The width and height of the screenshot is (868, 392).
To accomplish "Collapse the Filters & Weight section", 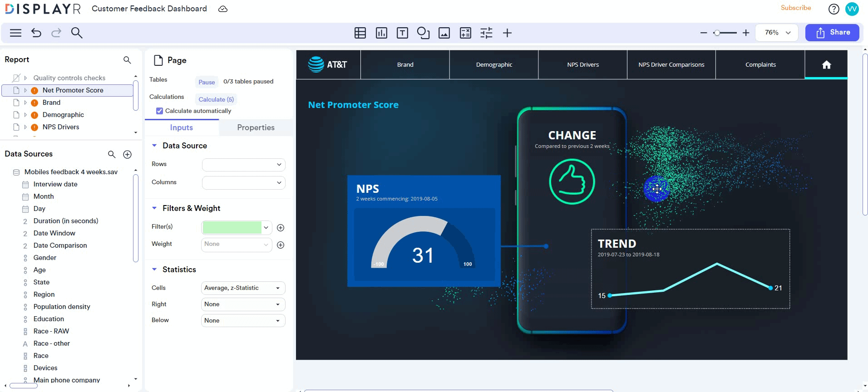I will [x=154, y=208].
